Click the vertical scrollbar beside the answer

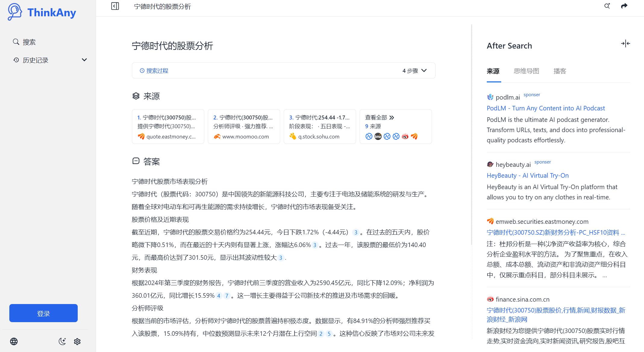[471, 135]
